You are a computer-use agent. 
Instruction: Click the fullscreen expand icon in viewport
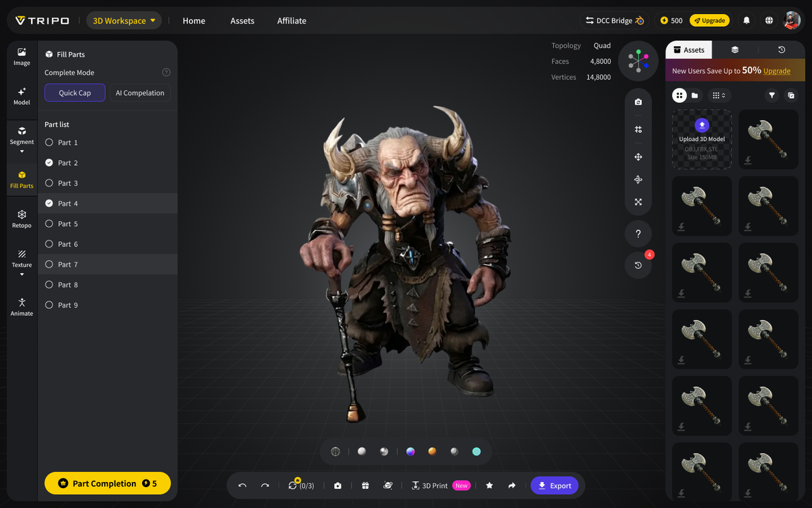click(638, 202)
